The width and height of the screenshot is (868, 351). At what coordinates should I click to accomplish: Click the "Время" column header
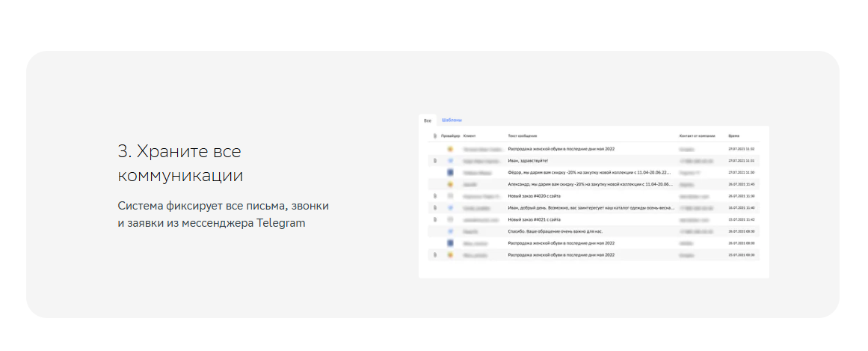[734, 136]
